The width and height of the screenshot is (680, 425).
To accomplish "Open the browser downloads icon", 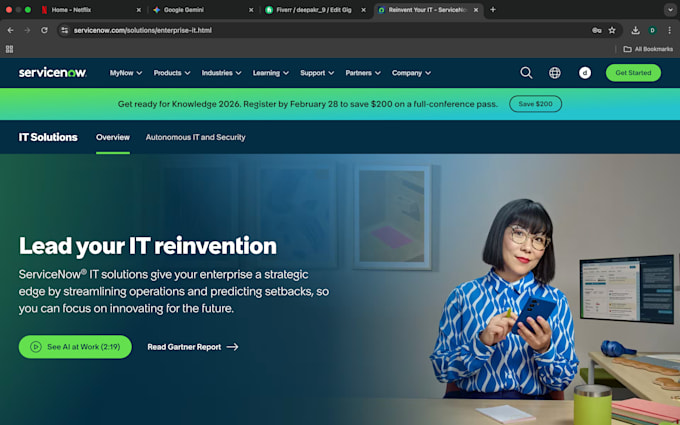I will coord(635,30).
